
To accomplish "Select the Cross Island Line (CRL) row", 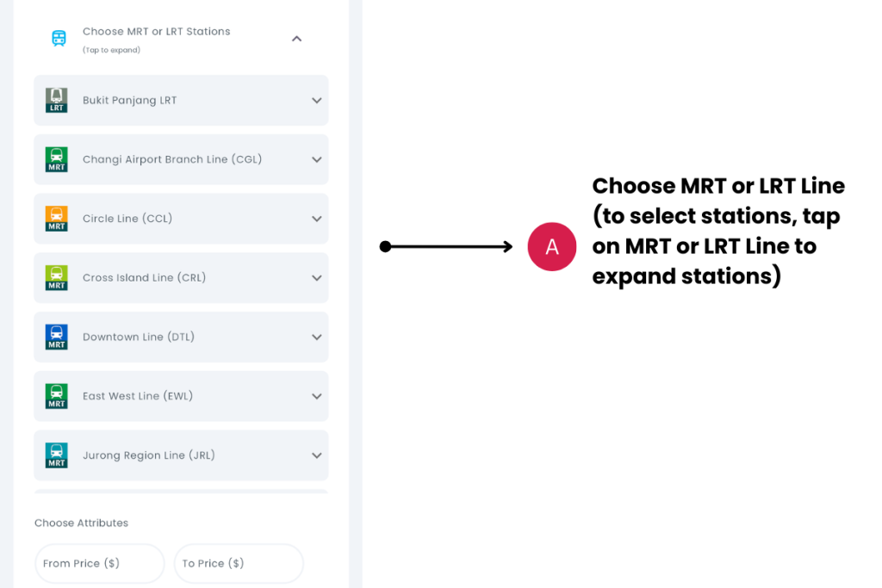I will click(181, 277).
